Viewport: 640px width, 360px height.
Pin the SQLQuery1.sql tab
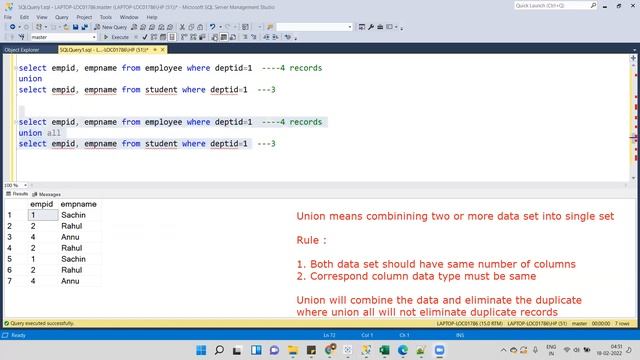tap(155, 49)
